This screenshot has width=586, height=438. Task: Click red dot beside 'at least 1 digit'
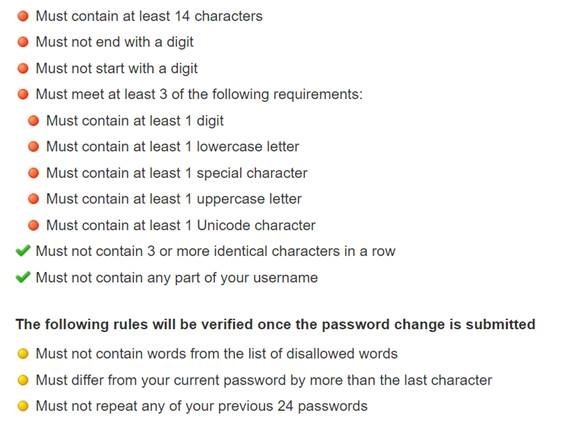coord(33,121)
